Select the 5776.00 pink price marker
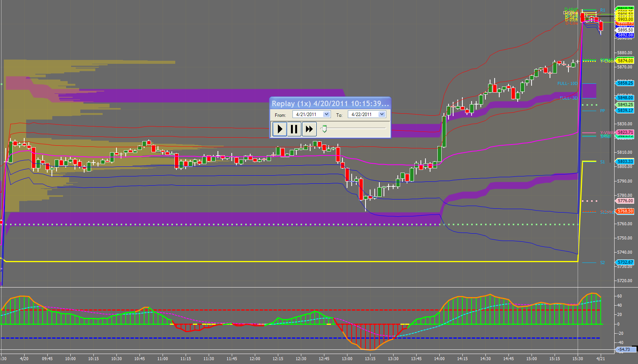 click(x=625, y=201)
